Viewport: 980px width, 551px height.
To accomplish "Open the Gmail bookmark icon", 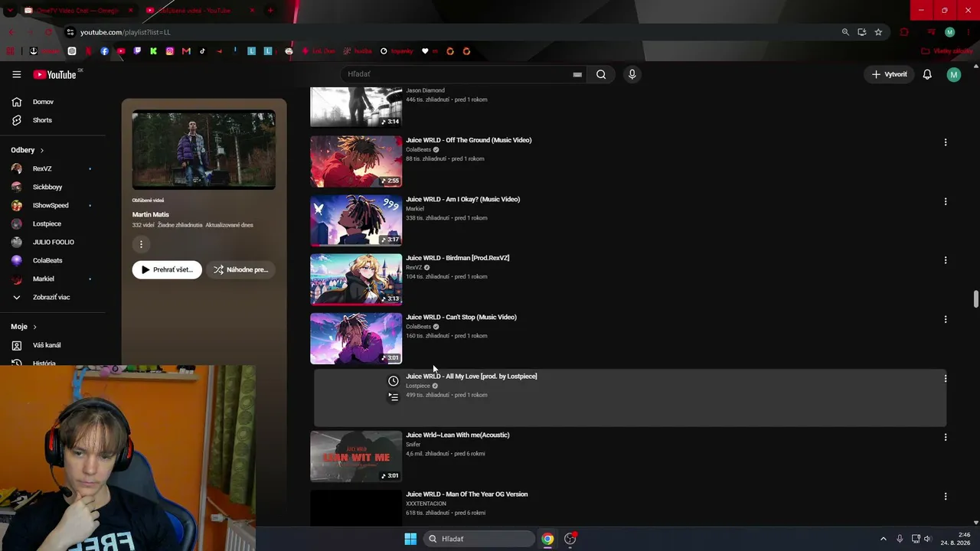I will tap(186, 51).
